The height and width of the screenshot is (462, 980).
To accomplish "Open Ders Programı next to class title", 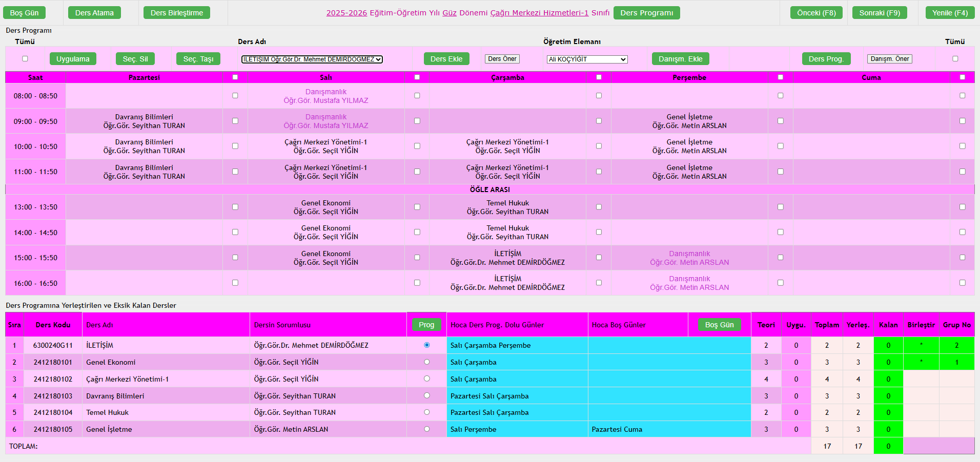I will [x=646, y=13].
